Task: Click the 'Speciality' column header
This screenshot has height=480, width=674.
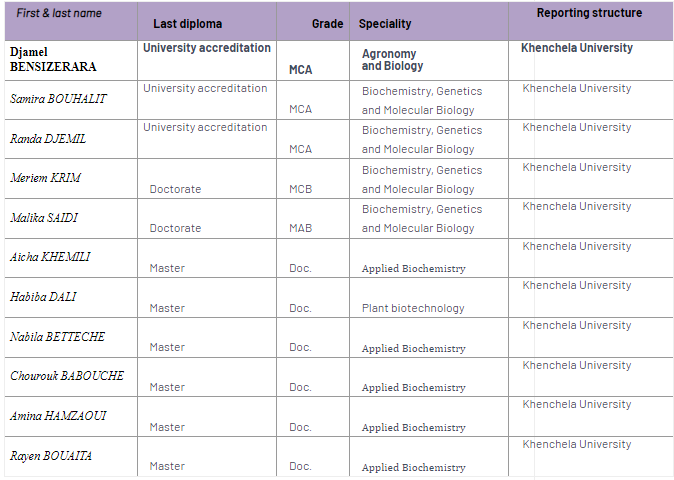Action: click(x=386, y=23)
